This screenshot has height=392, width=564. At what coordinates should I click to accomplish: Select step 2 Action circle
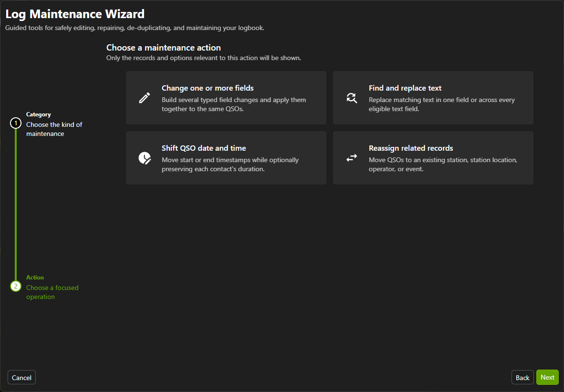[15, 286]
